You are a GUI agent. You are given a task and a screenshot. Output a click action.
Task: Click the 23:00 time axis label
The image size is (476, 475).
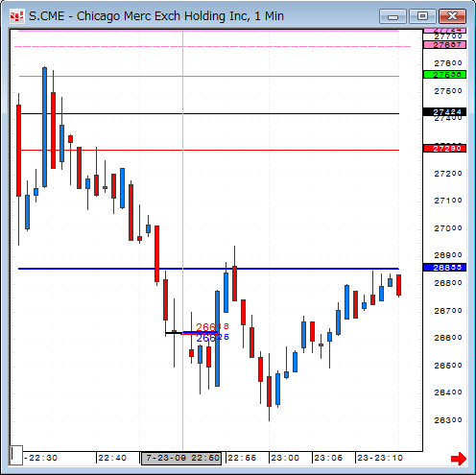point(285,458)
